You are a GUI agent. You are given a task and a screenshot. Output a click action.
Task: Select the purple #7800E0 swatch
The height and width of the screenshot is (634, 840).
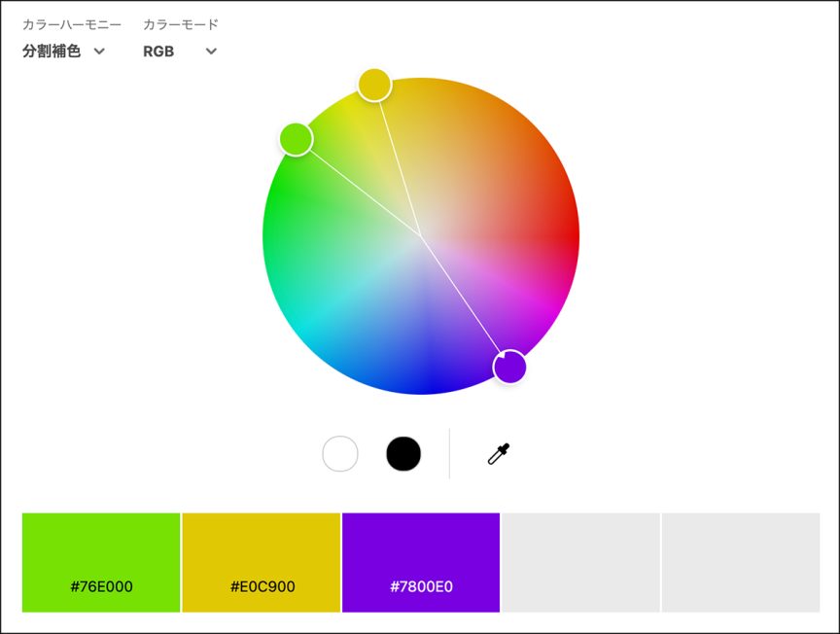(x=421, y=549)
